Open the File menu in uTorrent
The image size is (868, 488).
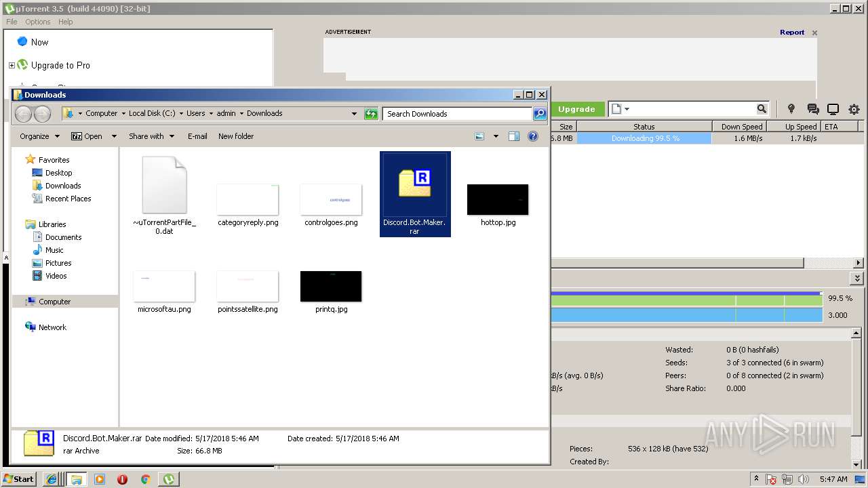pyautogui.click(x=12, y=22)
